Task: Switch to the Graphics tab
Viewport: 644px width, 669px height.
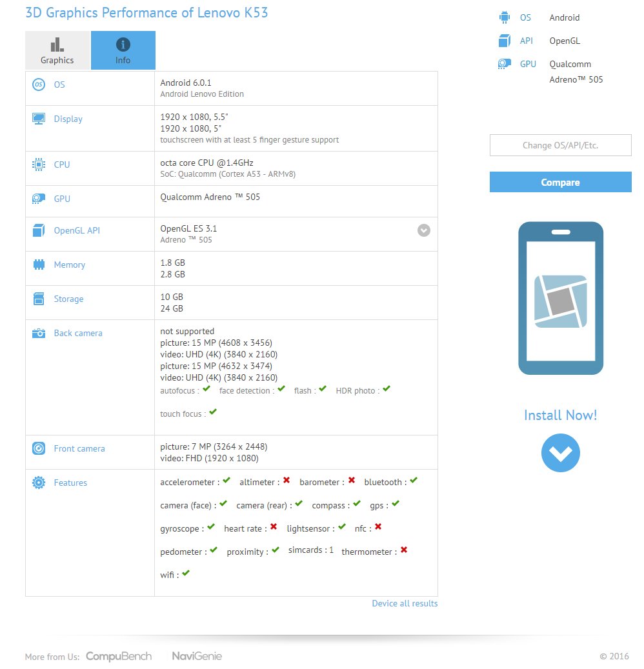Action: pos(57,50)
